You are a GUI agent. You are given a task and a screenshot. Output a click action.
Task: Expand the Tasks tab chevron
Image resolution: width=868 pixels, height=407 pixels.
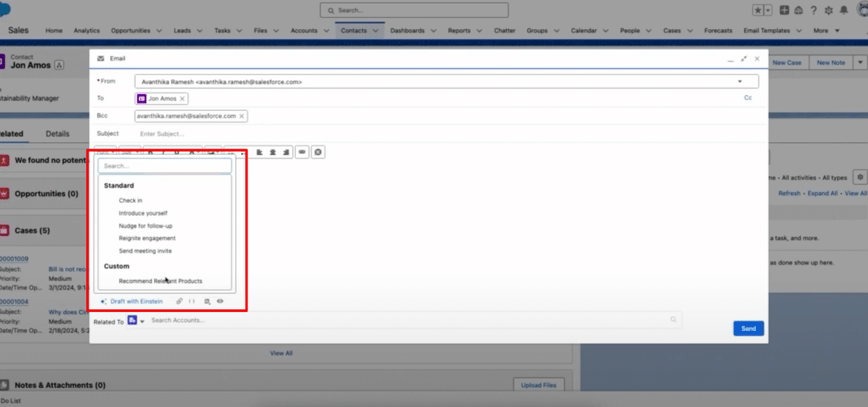(239, 31)
